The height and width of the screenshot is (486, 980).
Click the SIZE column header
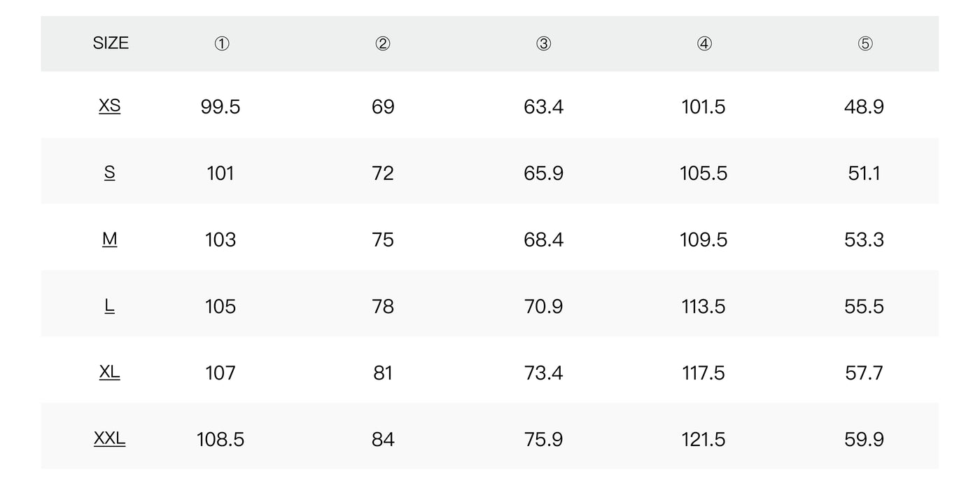(111, 43)
